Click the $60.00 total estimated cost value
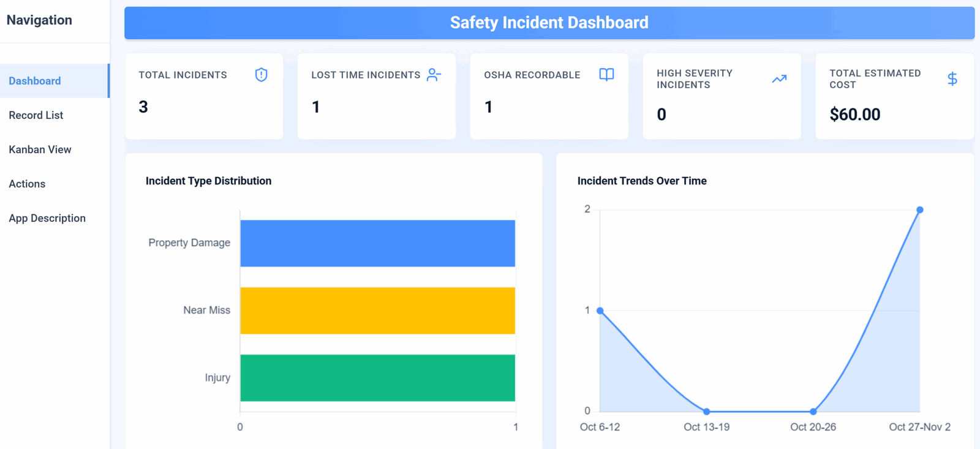 click(x=854, y=115)
